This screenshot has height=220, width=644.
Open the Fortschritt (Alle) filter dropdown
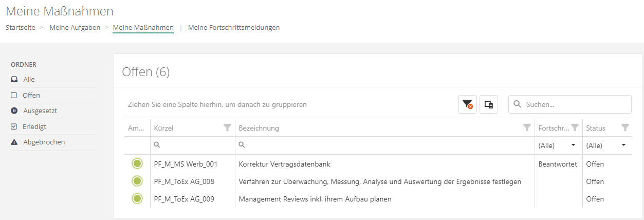click(558, 145)
